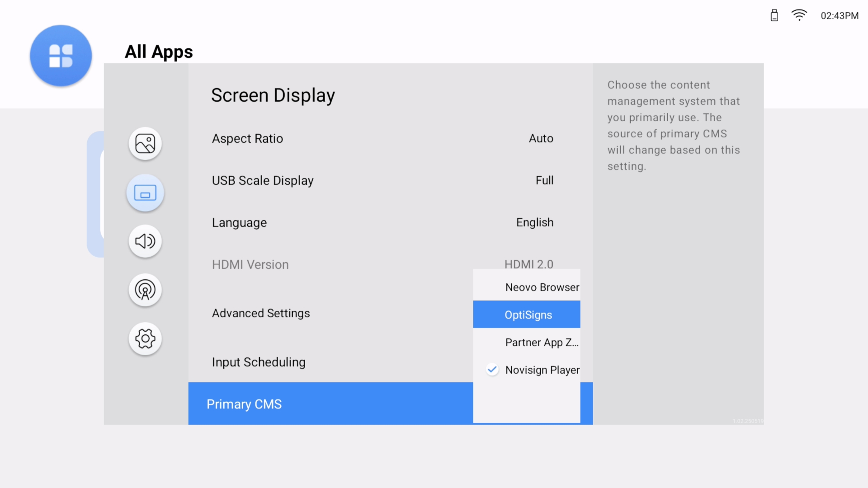Change Language English value
This screenshot has height=488, width=868.
point(534,222)
